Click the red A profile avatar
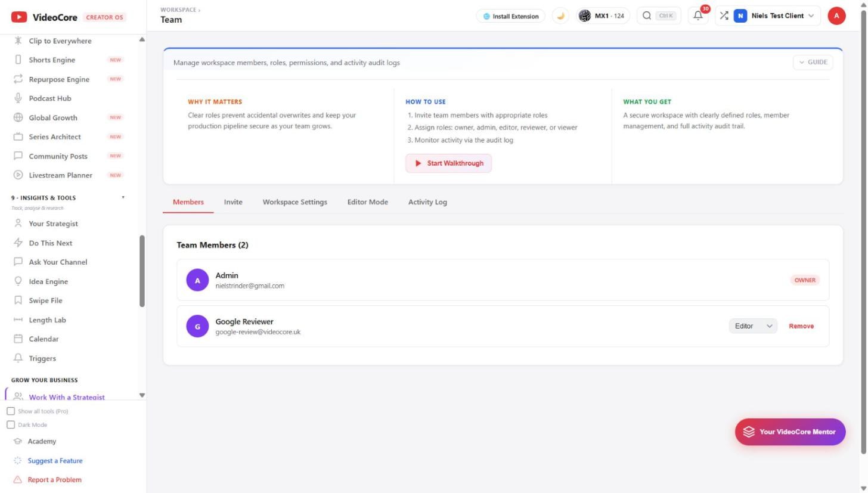The width and height of the screenshot is (868, 493). [836, 16]
